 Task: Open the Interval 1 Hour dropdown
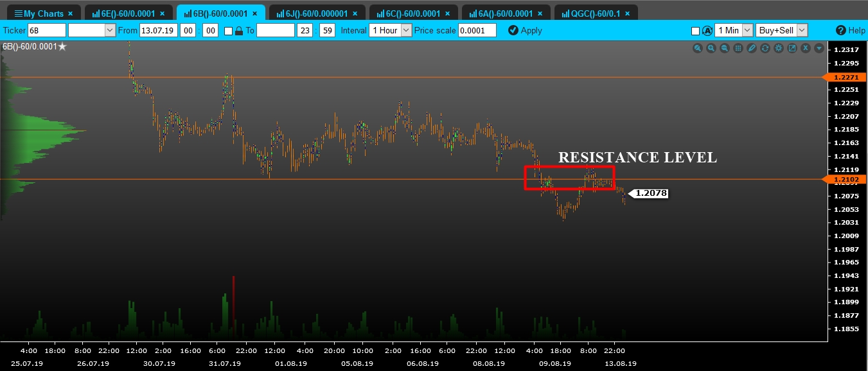391,30
